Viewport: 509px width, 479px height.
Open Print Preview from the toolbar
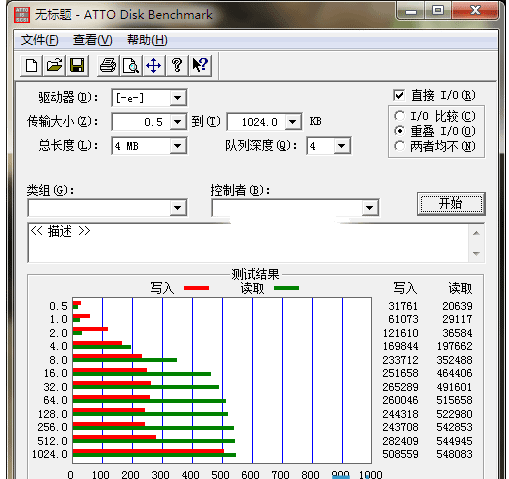[x=131, y=65]
